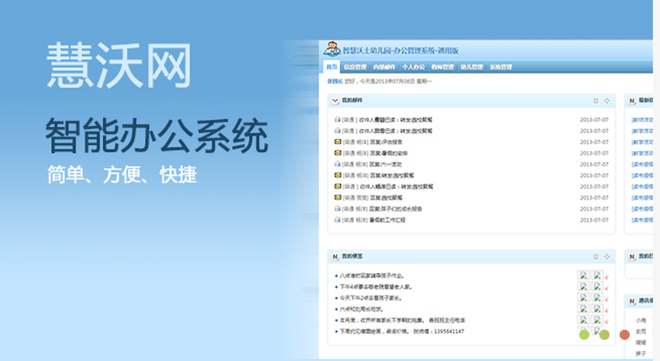Open the 暑假前工作汇报 mail subject
The height and width of the screenshot is (361, 660).
tap(388, 220)
